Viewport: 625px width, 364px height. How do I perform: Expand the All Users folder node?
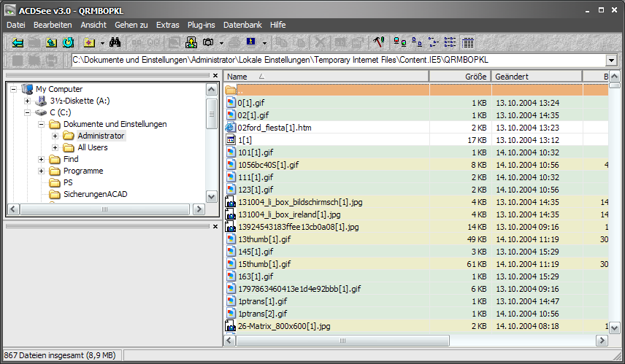(x=55, y=148)
